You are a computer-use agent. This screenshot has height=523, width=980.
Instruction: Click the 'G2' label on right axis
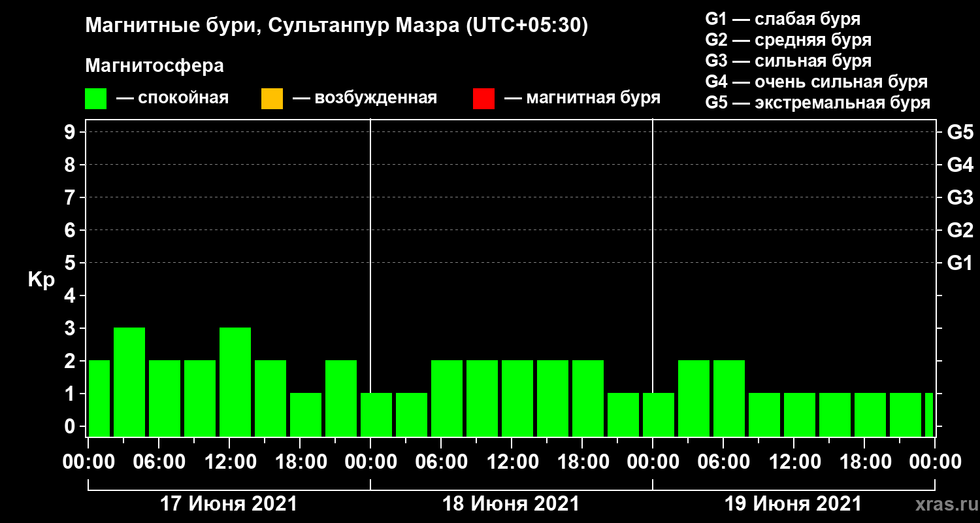(x=960, y=230)
